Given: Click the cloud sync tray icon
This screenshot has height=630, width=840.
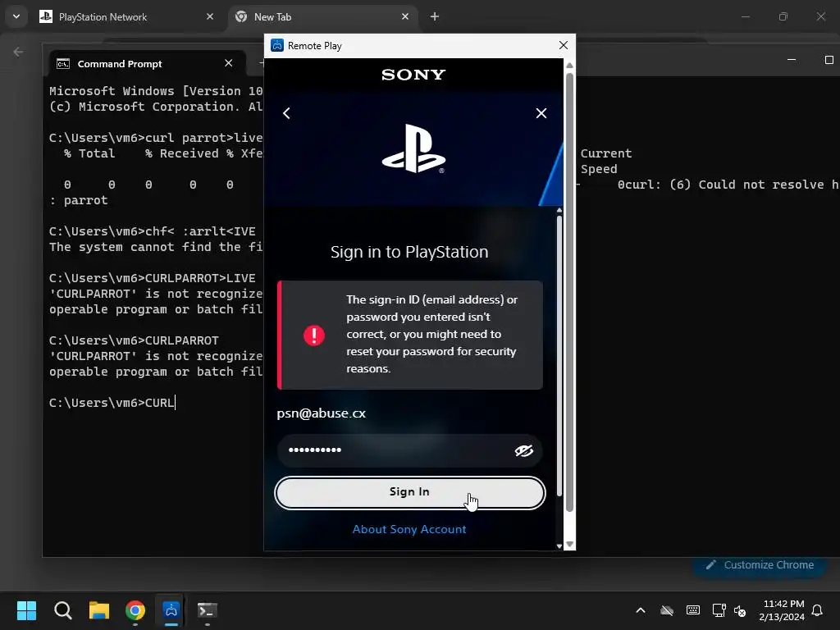Looking at the screenshot, I should click(x=666, y=610).
